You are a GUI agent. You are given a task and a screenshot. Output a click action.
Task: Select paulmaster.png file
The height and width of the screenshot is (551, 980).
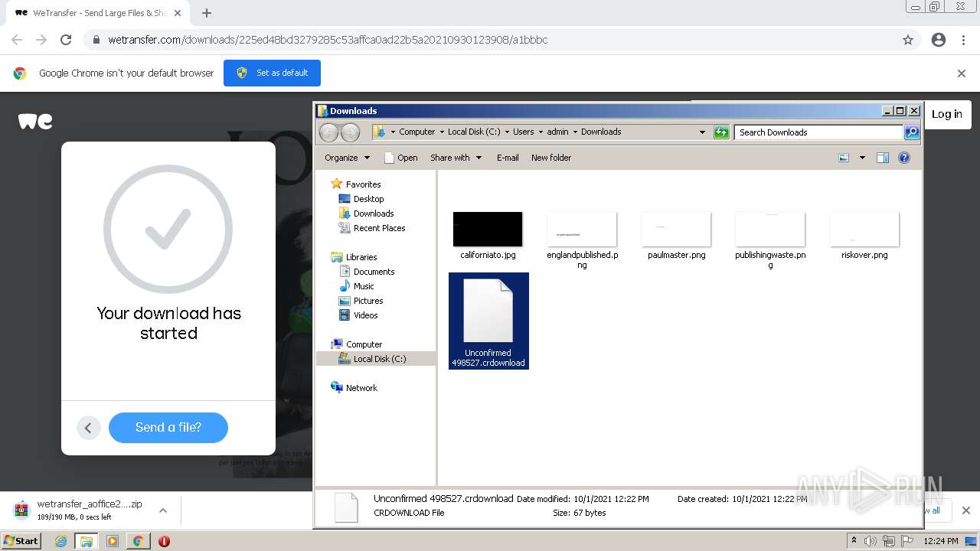[x=677, y=236]
